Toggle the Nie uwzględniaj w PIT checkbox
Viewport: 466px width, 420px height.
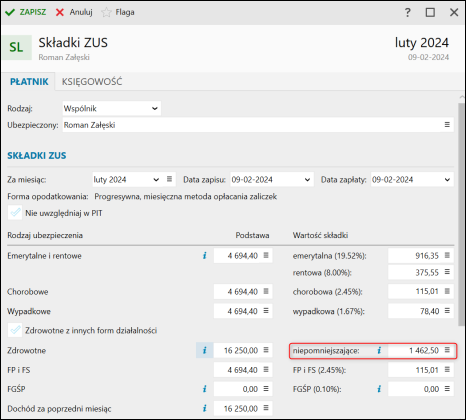pos(15,213)
